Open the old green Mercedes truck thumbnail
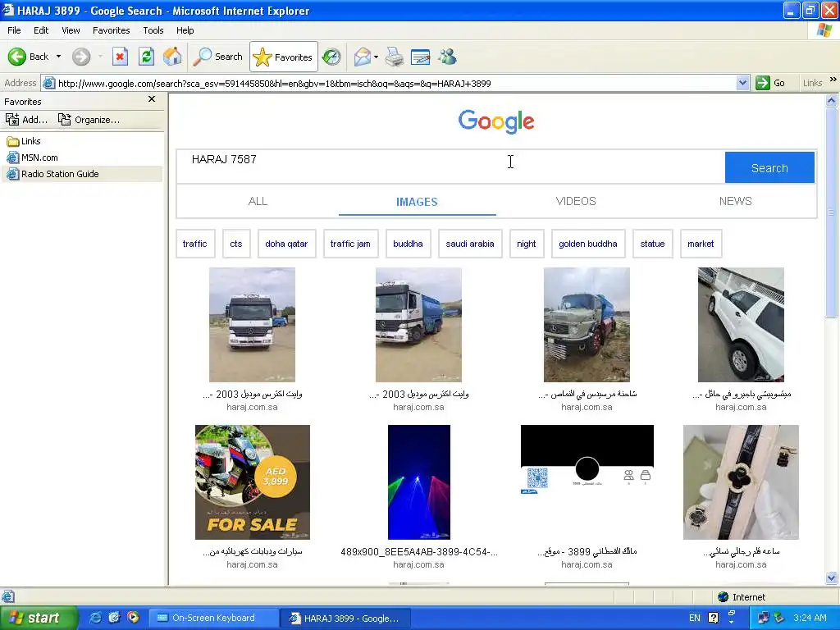This screenshot has height=630, width=840. pyautogui.click(x=587, y=325)
